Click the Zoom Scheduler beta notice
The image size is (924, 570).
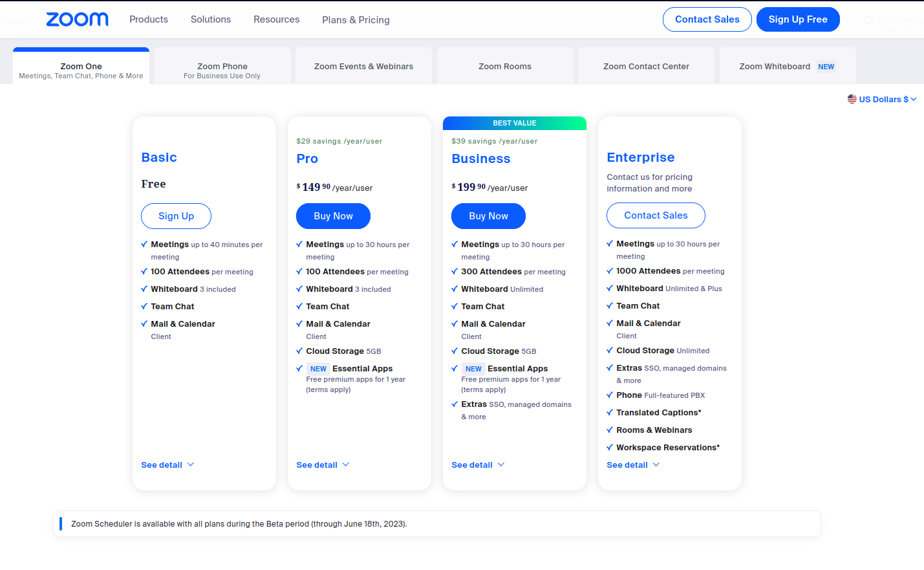coord(436,524)
